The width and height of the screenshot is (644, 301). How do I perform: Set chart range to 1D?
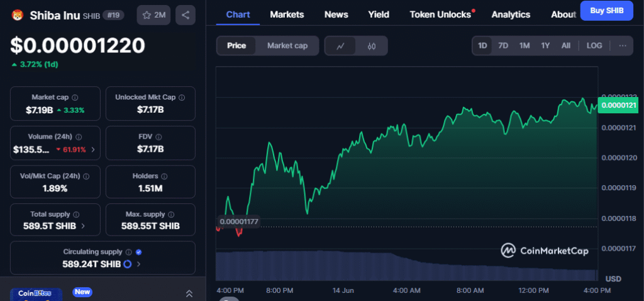click(482, 45)
